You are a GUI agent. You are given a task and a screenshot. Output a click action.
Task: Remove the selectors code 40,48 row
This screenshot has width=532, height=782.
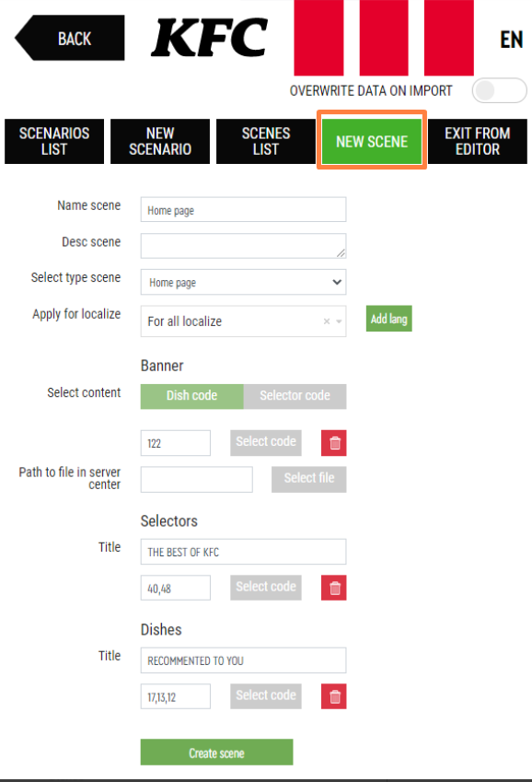pyautogui.click(x=333, y=588)
